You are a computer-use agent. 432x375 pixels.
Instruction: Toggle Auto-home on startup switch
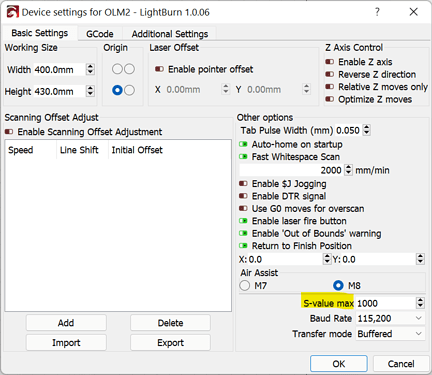[243, 144]
